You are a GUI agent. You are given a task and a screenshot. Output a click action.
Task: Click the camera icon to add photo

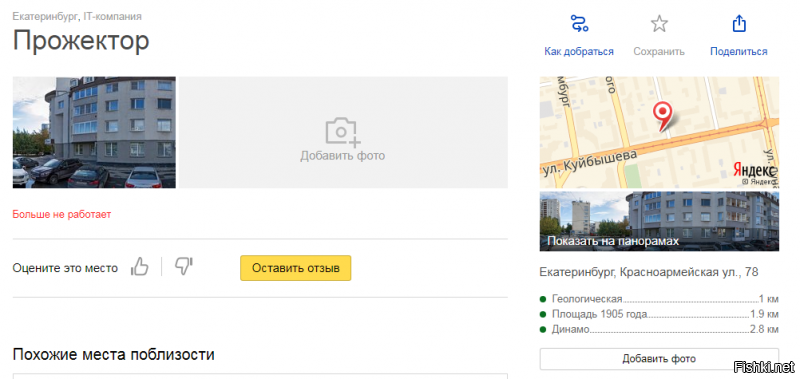(343, 132)
